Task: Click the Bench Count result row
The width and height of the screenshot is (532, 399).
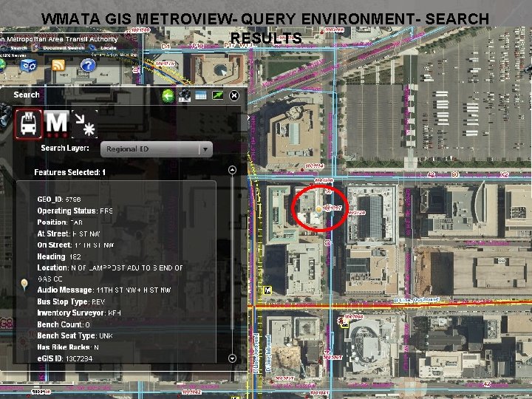Action: (x=64, y=324)
